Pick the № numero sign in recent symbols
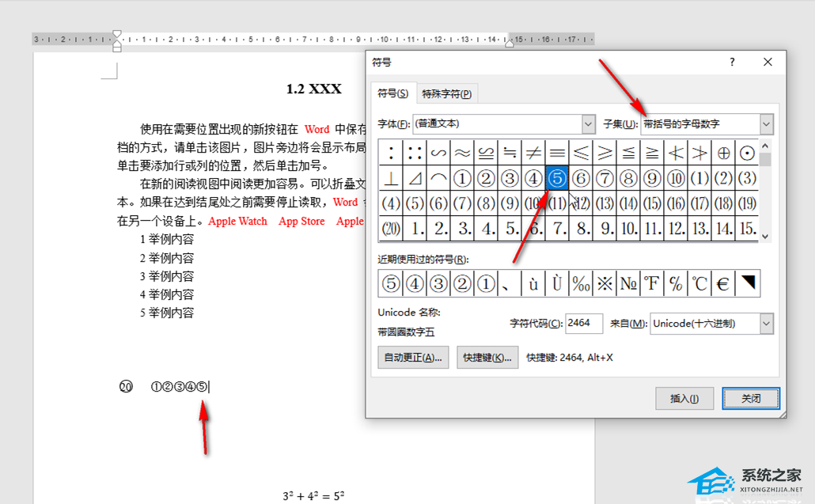The image size is (815, 504). [628, 283]
